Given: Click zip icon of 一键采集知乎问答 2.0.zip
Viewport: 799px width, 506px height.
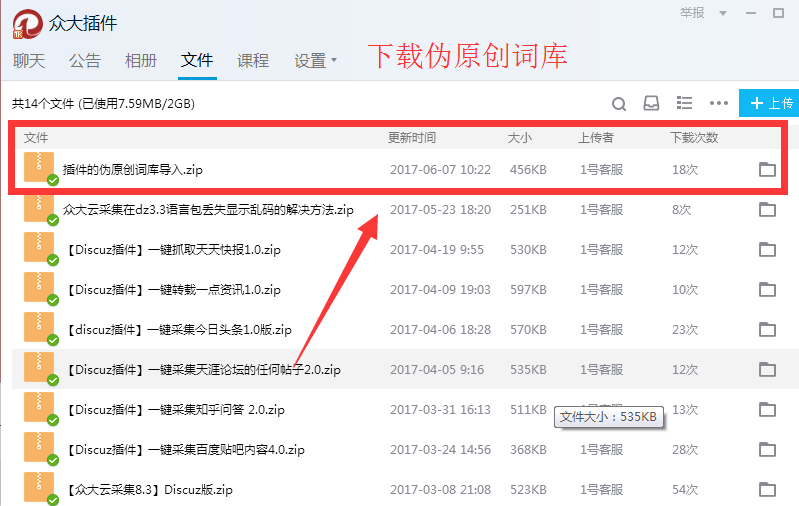Looking at the screenshot, I should tap(39, 408).
